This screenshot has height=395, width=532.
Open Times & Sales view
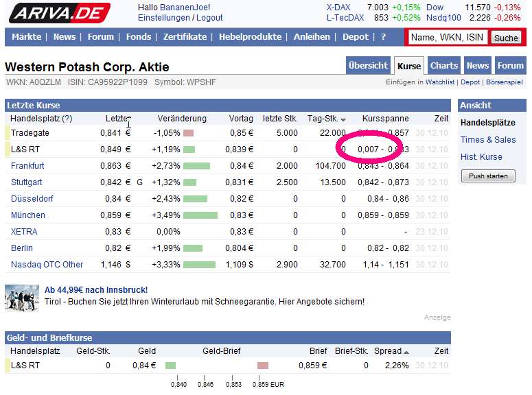[x=487, y=140]
